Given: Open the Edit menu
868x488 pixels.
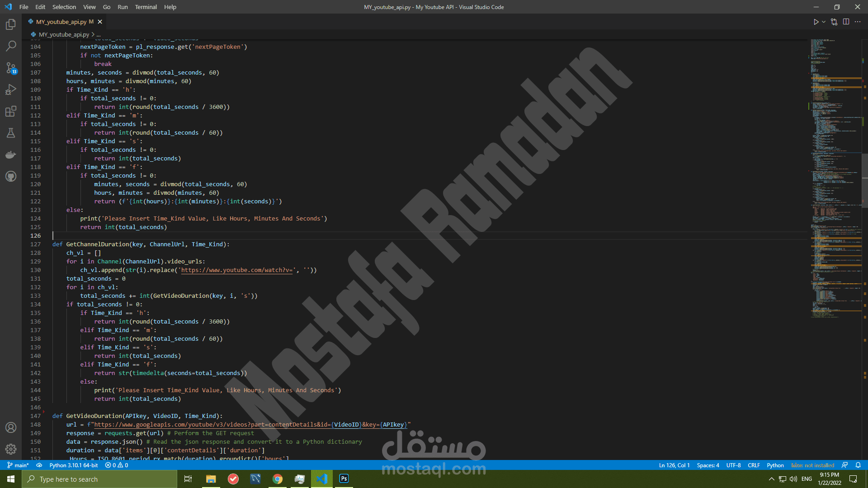Looking at the screenshot, I should tap(40, 7).
